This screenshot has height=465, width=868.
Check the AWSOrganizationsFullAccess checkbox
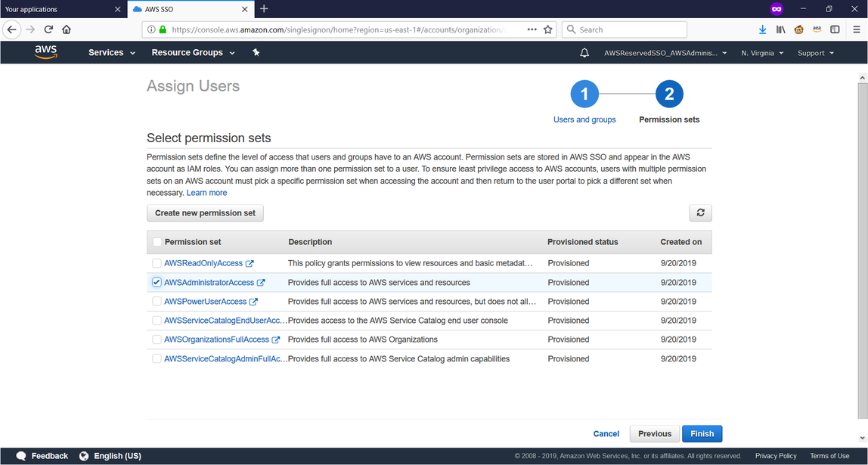point(157,340)
